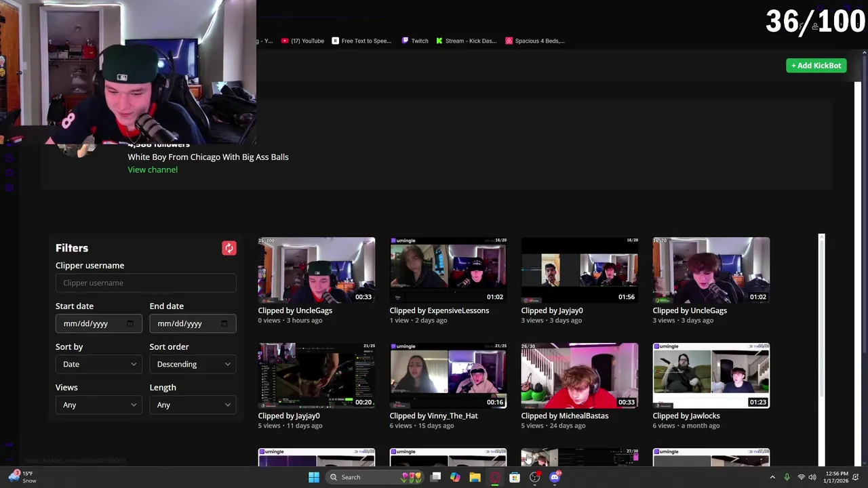Open the Wi-Fi network tray icon
The image size is (868, 488).
801,477
